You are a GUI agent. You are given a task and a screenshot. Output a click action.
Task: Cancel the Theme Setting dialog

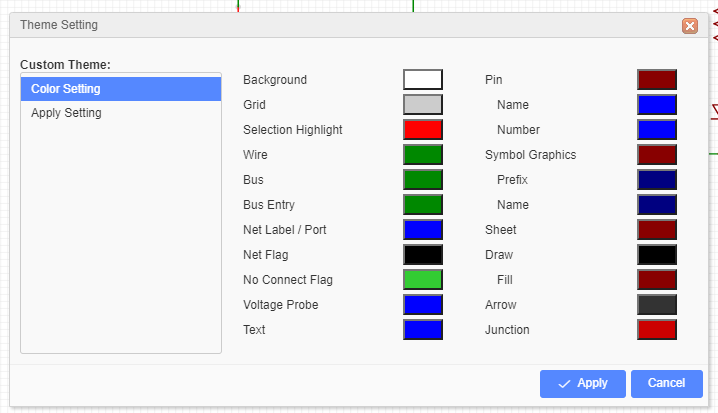click(667, 383)
